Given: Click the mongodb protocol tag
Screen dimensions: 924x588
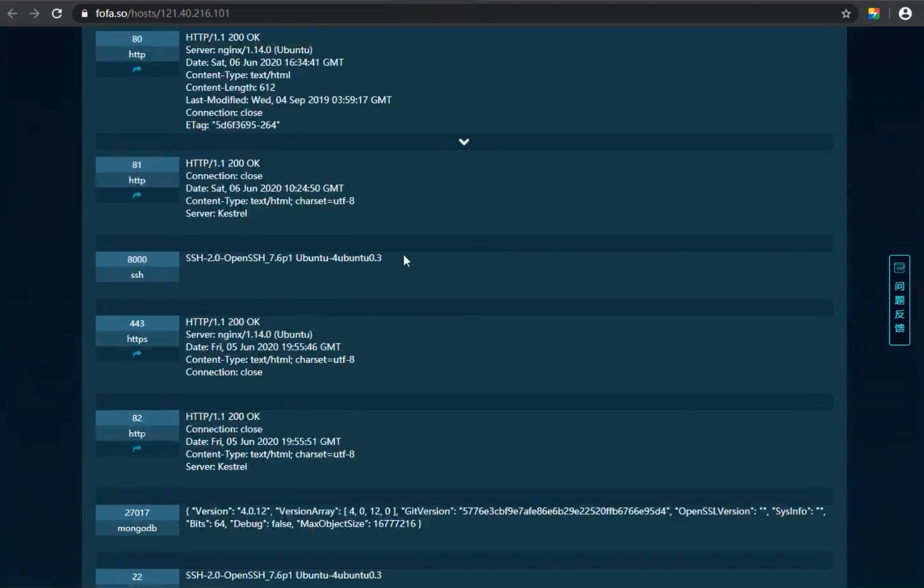Looking at the screenshot, I should (137, 528).
